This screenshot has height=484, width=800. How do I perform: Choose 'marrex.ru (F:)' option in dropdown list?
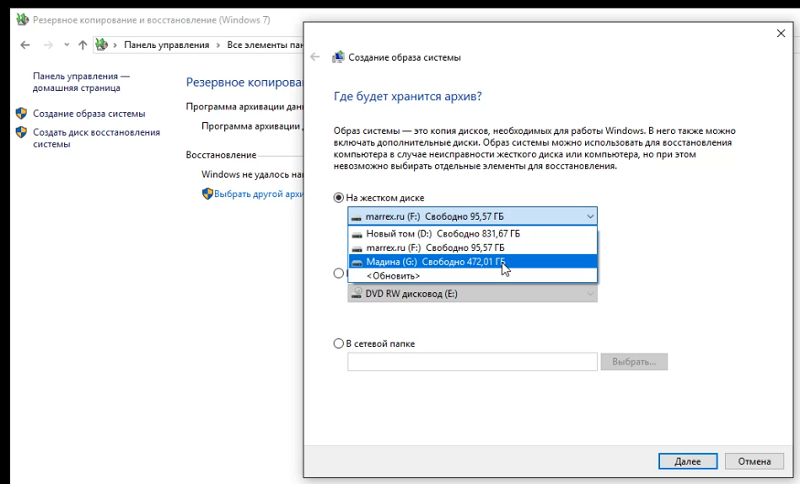pos(472,247)
